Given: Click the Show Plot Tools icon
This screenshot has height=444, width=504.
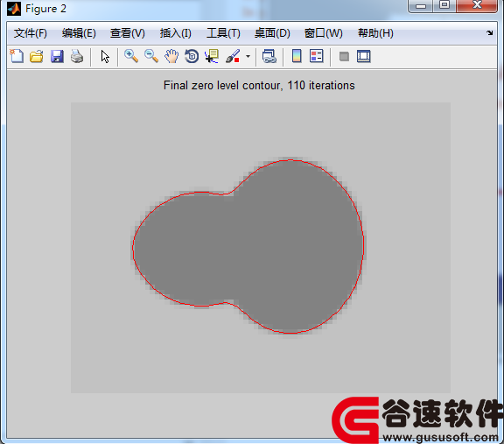Looking at the screenshot, I should click(363, 56).
